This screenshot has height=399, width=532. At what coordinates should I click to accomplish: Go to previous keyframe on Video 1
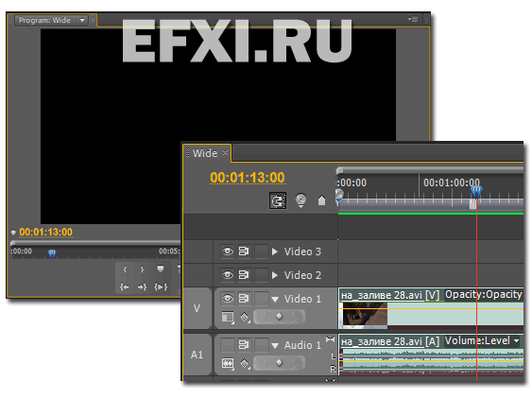pos(264,317)
